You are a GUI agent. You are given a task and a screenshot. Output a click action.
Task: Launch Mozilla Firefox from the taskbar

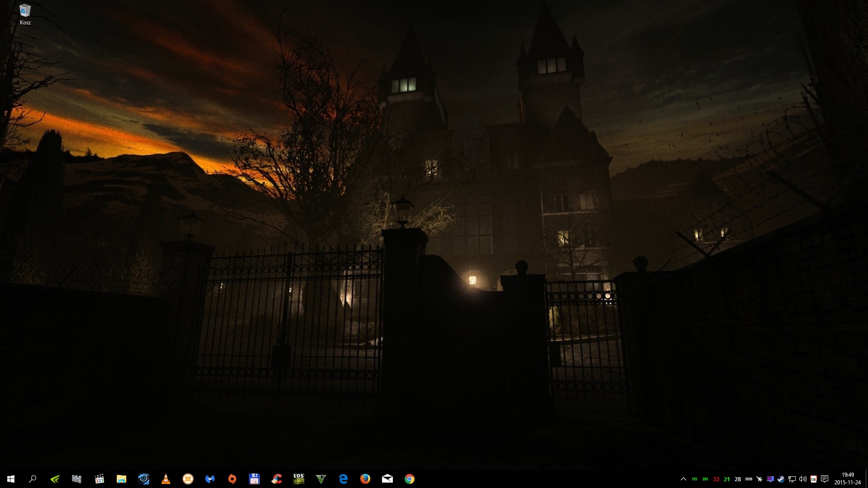365,479
